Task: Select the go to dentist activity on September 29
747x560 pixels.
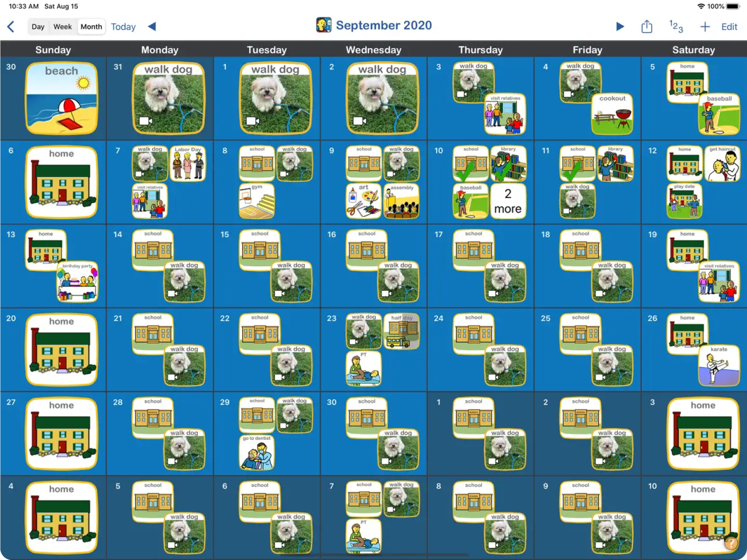Action: coord(257,452)
